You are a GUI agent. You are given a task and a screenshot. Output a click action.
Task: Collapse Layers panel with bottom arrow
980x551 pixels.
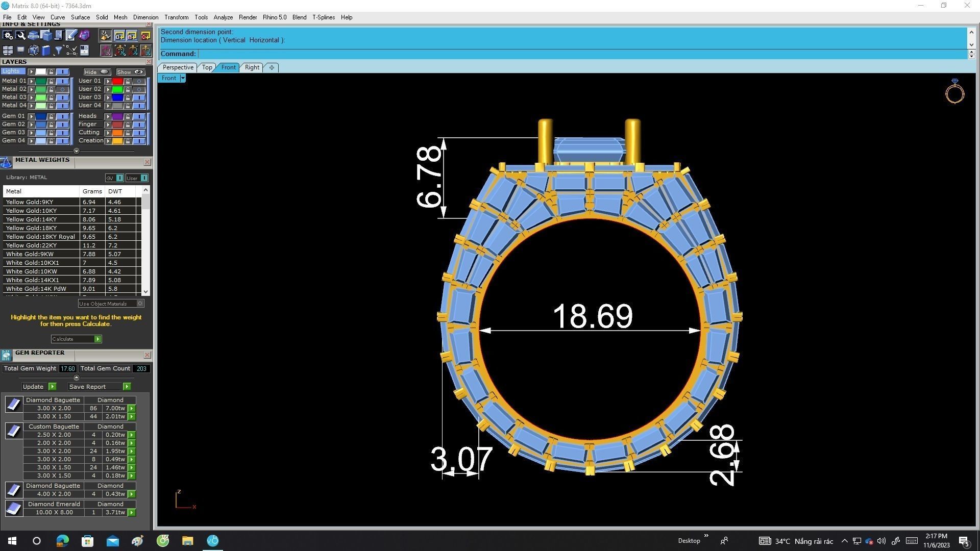tap(77, 151)
